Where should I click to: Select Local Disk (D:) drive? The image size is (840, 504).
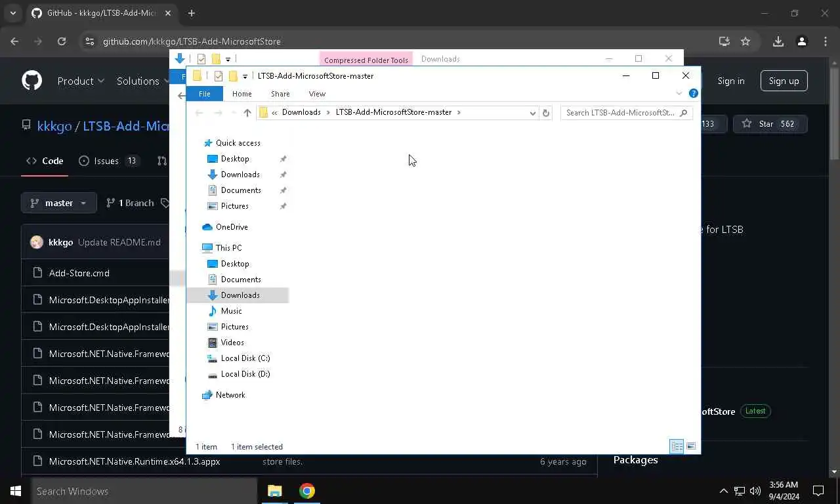[x=245, y=374]
